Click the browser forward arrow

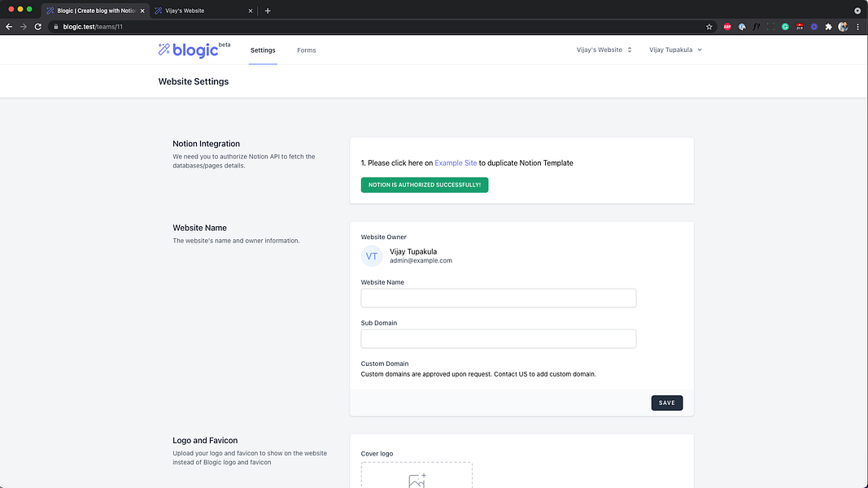pos(24,27)
